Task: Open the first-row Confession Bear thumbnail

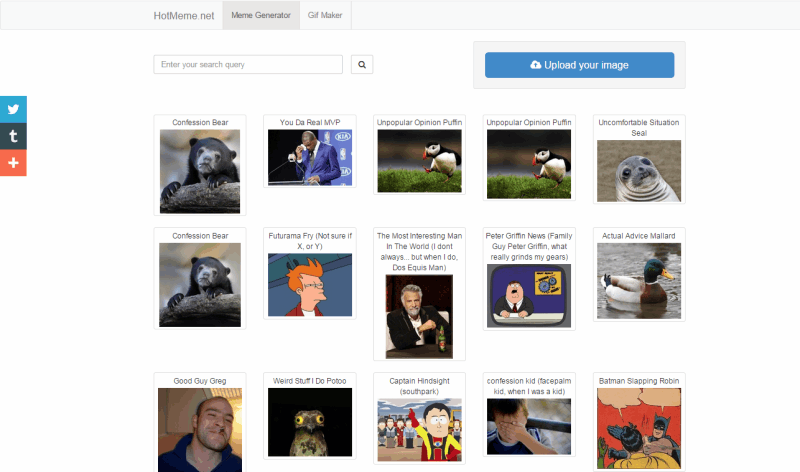Action: coord(200,171)
